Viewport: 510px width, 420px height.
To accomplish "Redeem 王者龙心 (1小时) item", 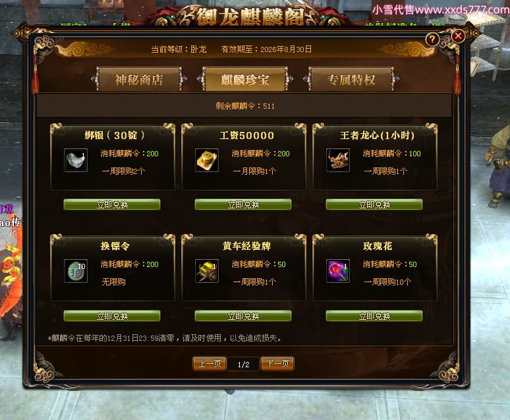I will [374, 204].
